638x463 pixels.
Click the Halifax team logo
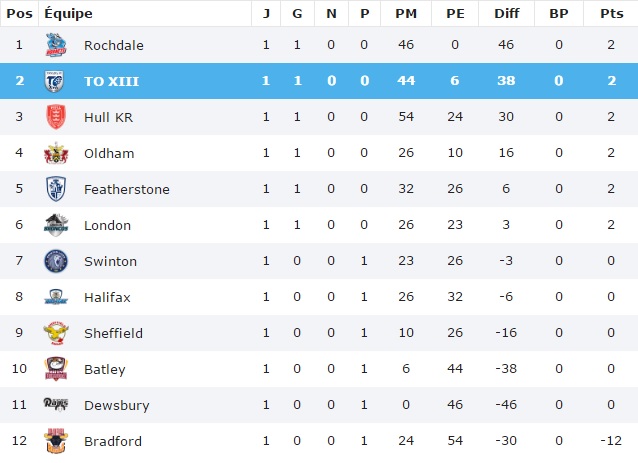pos(56,298)
